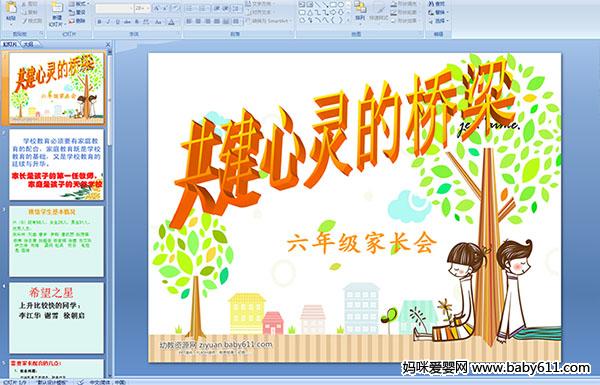Open the font name dropdown
This screenshot has height=385, width=600.
pos(131,8)
